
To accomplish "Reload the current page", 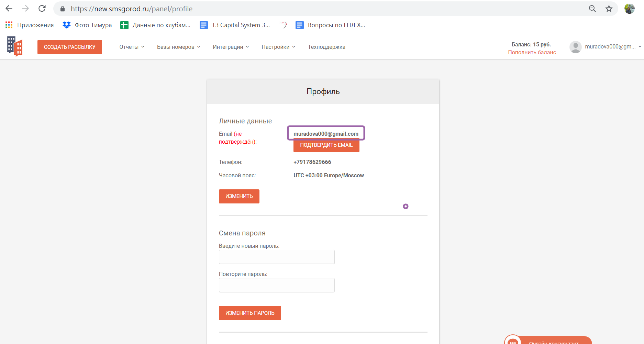I will 42,9.
